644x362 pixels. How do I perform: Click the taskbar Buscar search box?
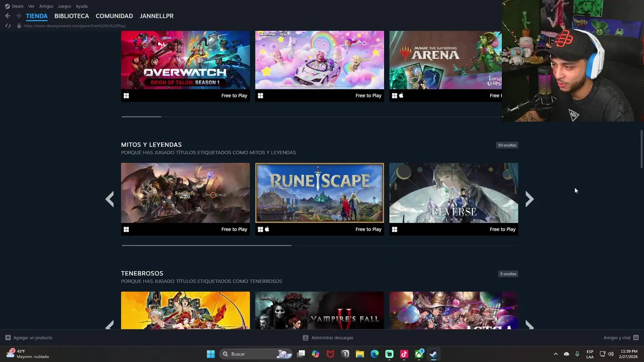[x=257, y=354]
